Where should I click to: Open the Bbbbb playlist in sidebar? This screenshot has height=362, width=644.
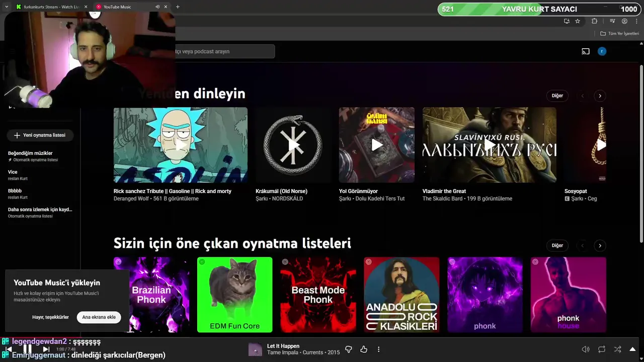[x=40, y=194]
